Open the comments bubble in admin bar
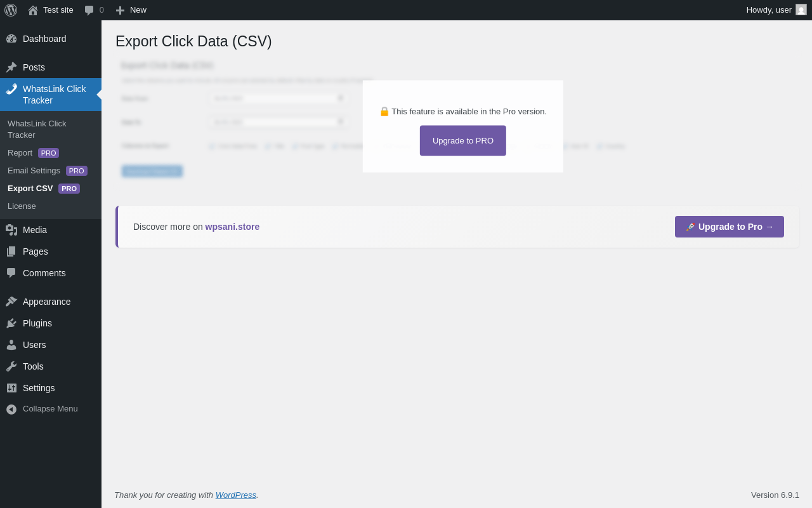Image resolution: width=812 pixels, height=508 pixels. [89, 10]
